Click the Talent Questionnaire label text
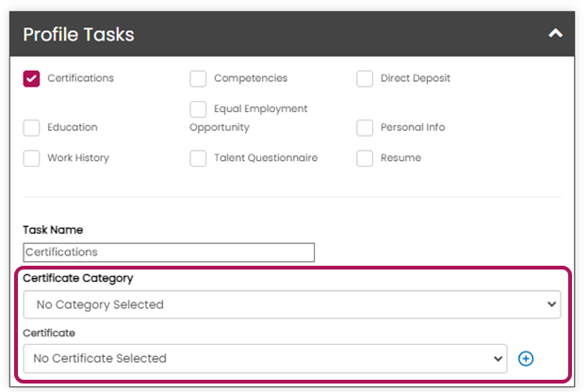588x392 pixels. click(x=265, y=158)
